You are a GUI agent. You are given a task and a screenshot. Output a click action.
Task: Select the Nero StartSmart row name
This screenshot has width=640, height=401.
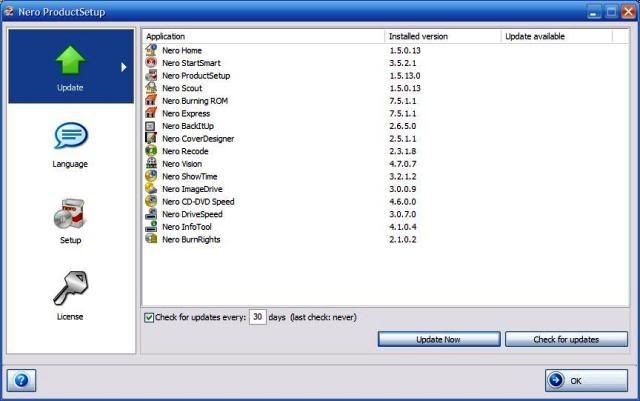click(x=191, y=63)
